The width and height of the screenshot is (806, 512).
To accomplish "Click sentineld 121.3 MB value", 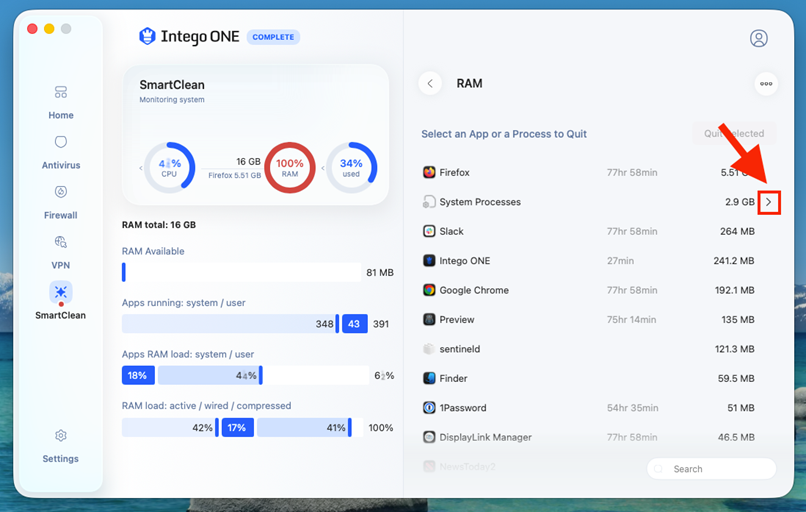I will [735, 349].
